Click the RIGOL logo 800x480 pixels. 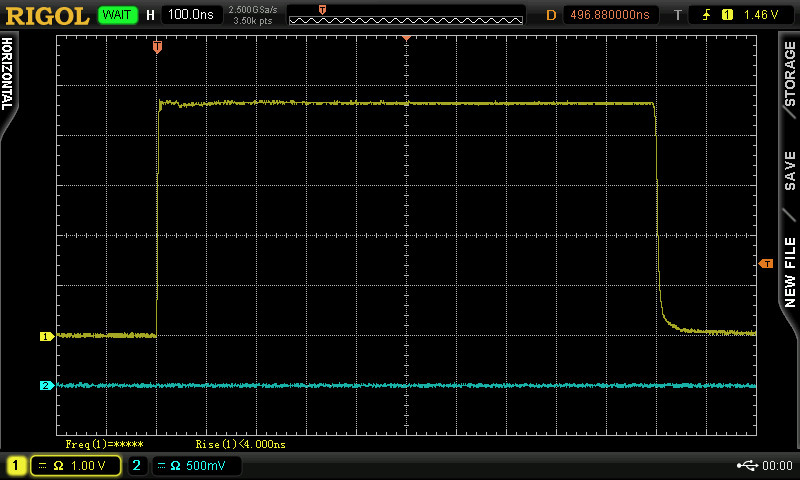46,15
